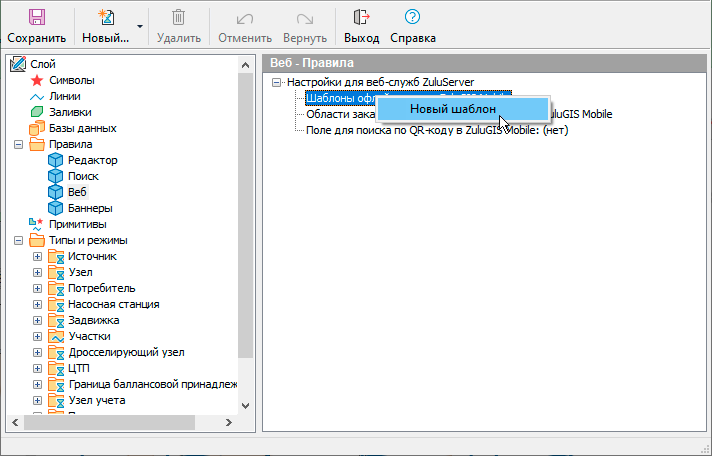The height and width of the screenshot is (456, 712).
Task: Expand the Насосная станция node
Action: [38, 304]
